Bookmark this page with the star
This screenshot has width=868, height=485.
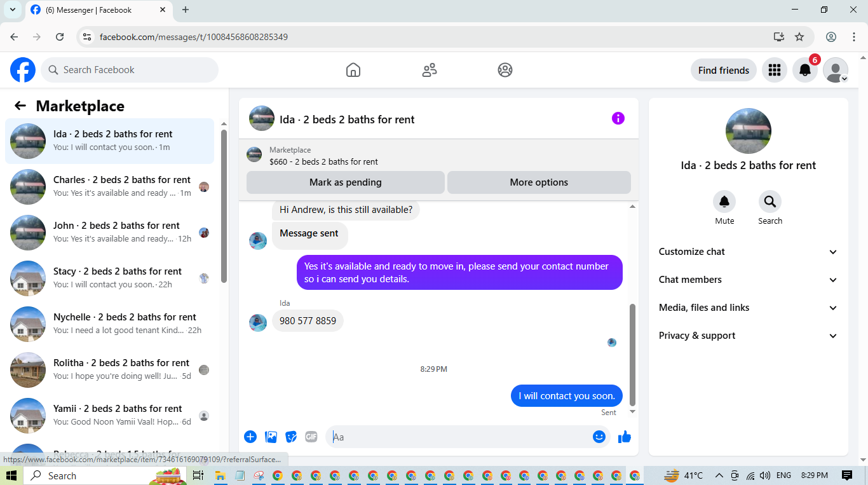click(x=799, y=37)
